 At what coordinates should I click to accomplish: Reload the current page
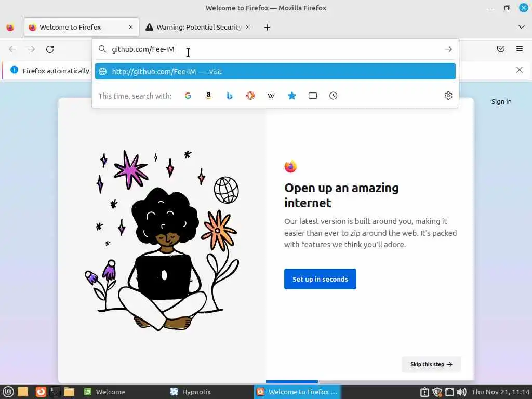[x=50, y=49]
